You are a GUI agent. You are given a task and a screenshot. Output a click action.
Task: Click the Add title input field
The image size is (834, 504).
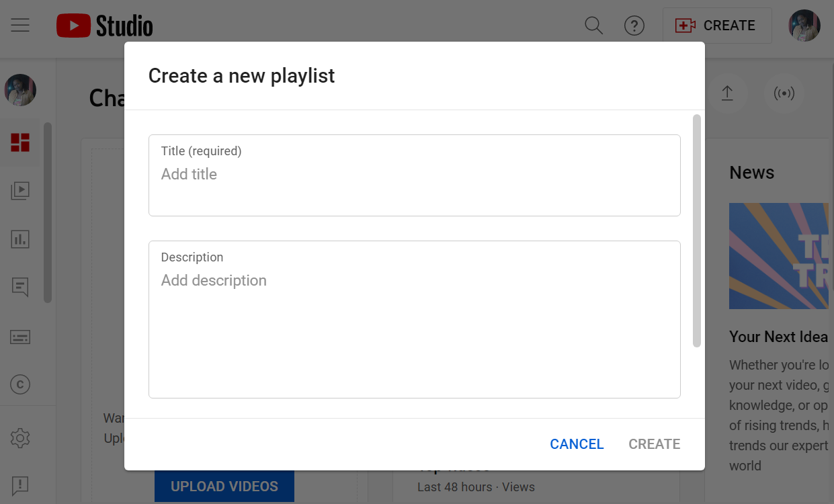tap(414, 175)
